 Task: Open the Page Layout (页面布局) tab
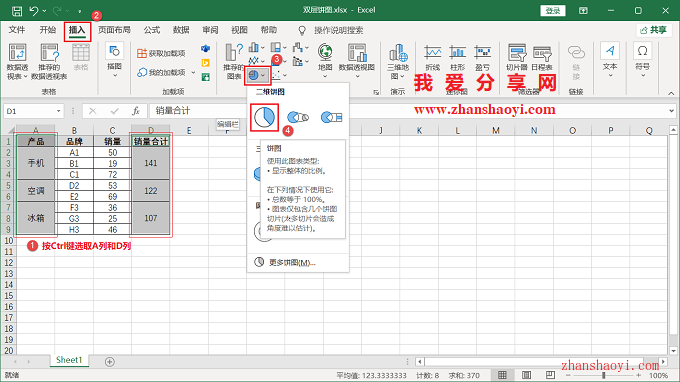click(114, 30)
